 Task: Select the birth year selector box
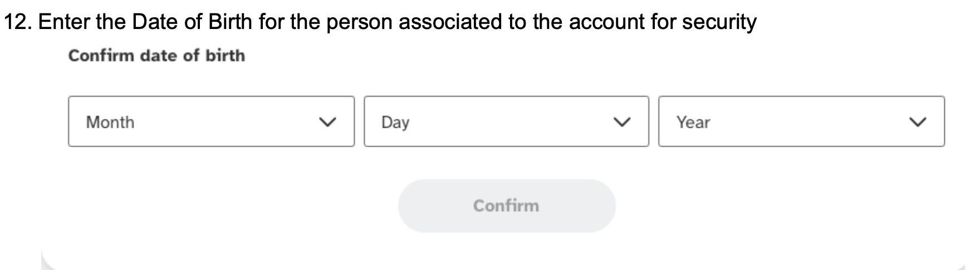coord(801,122)
